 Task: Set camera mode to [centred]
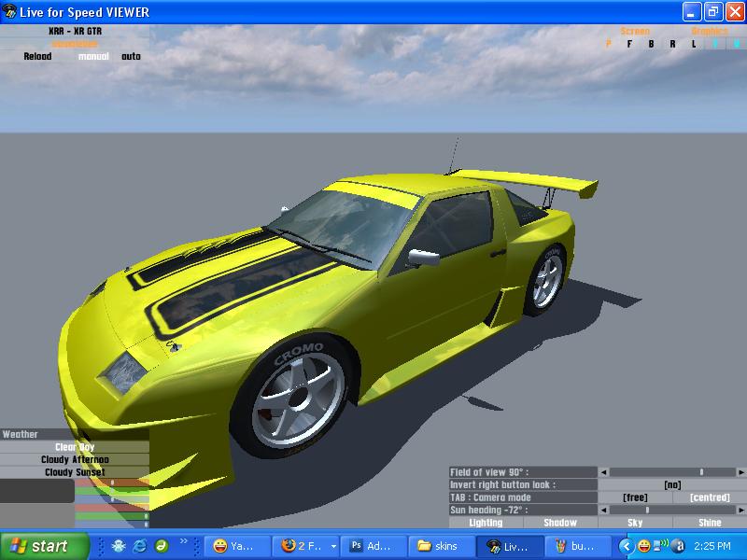pyautogui.click(x=710, y=497)
